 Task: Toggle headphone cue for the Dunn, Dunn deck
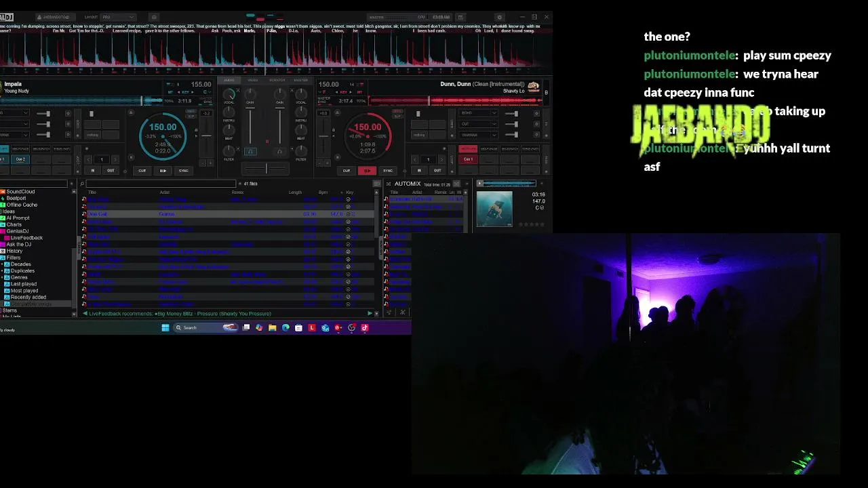pyautogui.click(x=279, y=152)
